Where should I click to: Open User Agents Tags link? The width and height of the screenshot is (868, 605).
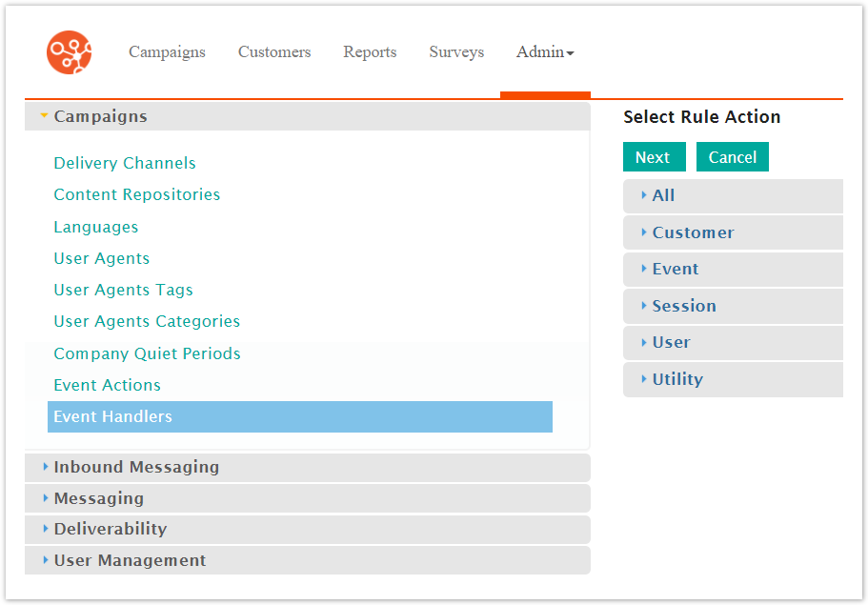tap(123, 290)
